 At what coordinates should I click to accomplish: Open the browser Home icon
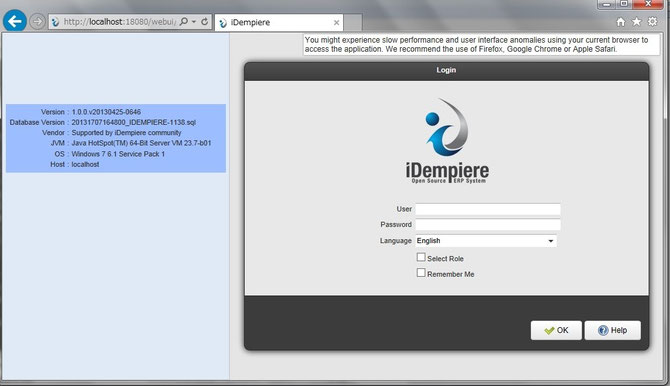[x=620, y=21]
